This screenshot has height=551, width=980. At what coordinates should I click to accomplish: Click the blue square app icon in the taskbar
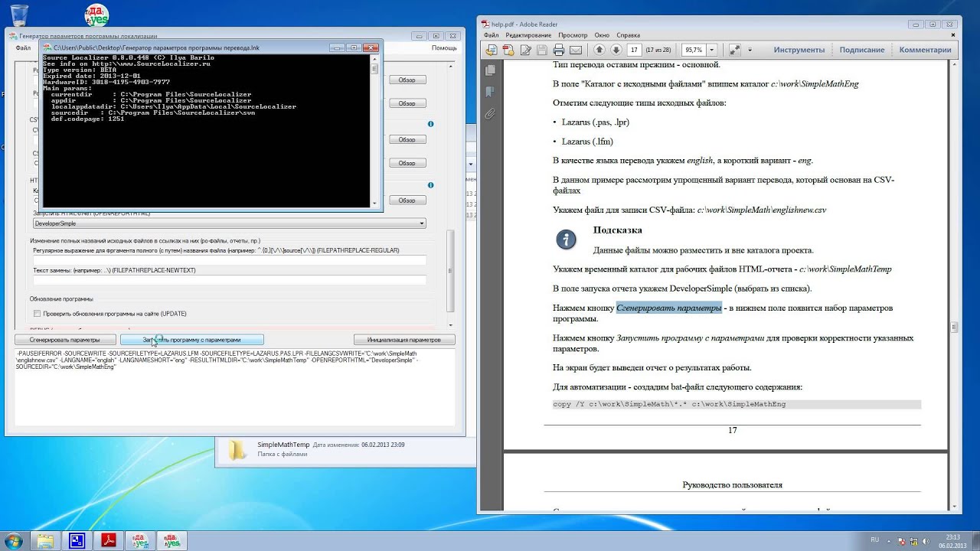click(76, 541)
